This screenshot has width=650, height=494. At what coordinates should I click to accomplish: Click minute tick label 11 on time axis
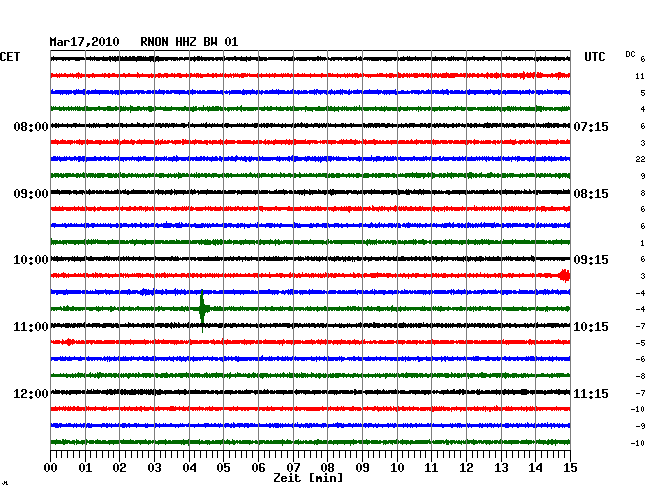tap(432, 467)
